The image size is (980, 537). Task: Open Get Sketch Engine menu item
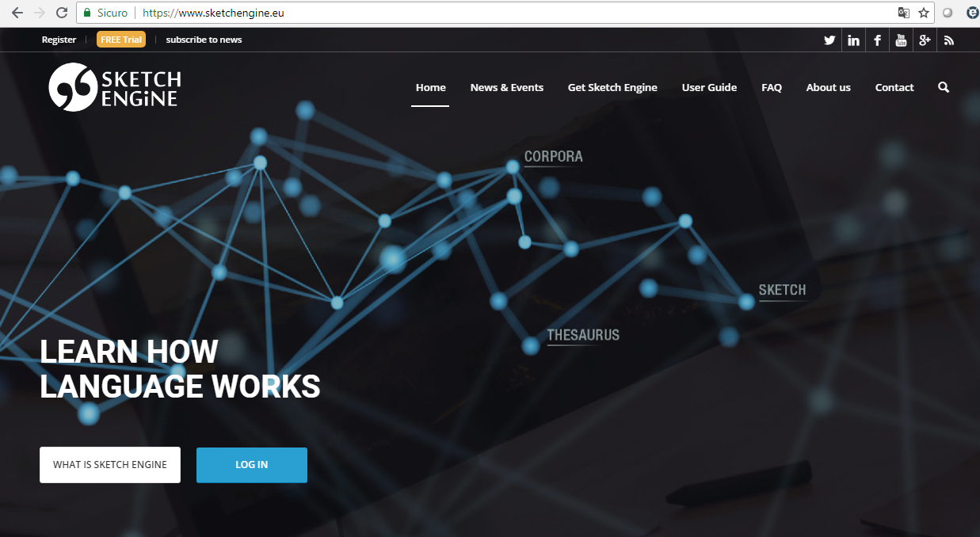tap(612, 88)
